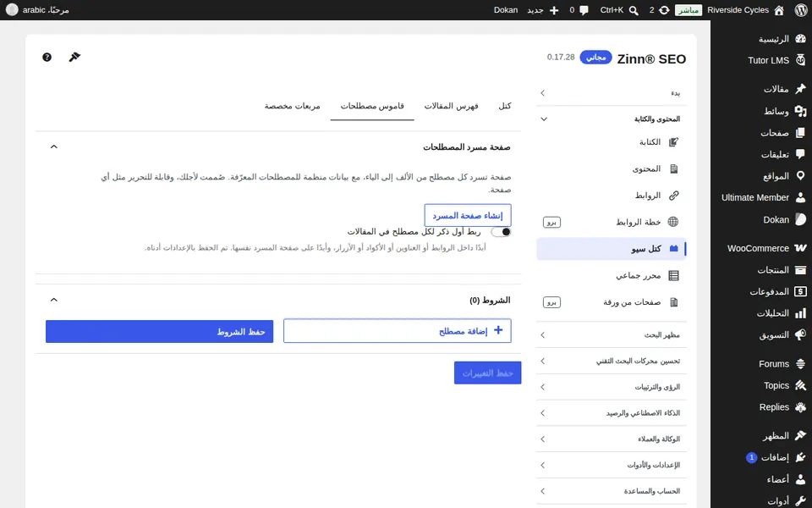Click the إضافة مصطلح button

(398, 331)
